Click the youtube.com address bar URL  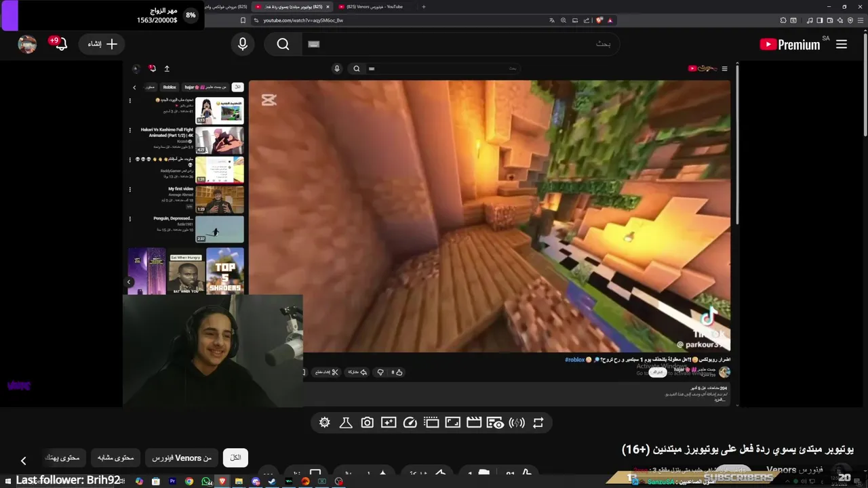pyautogui.click(x=303, y=20)
